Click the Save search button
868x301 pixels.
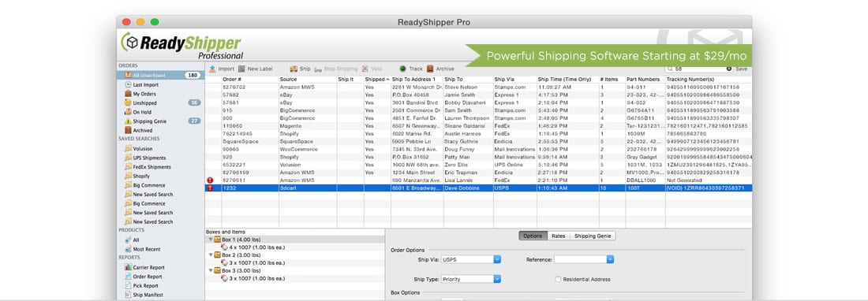tap(741, 69)
